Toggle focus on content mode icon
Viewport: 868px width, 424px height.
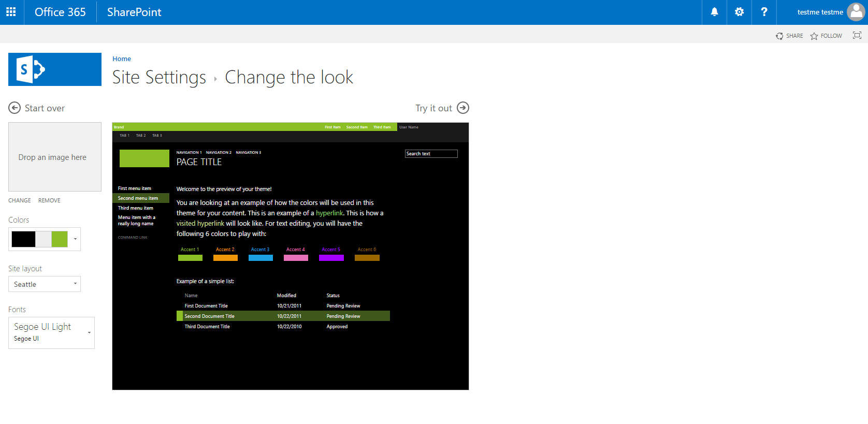tap(857, 35)
